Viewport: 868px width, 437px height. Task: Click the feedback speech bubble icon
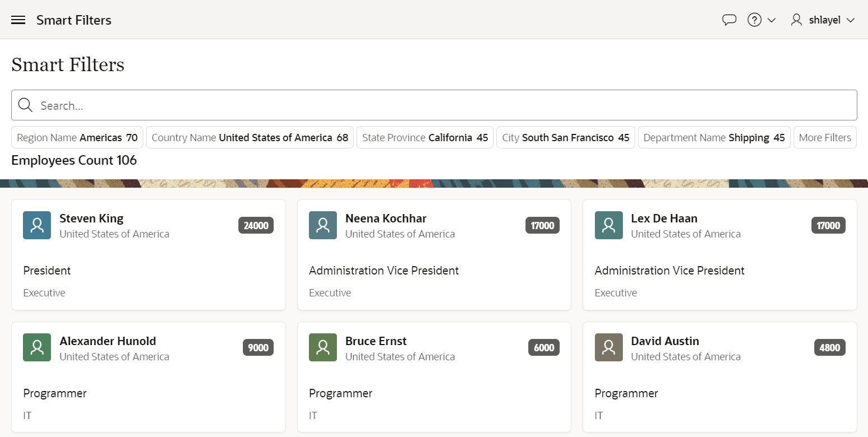[x=729, y=20]
